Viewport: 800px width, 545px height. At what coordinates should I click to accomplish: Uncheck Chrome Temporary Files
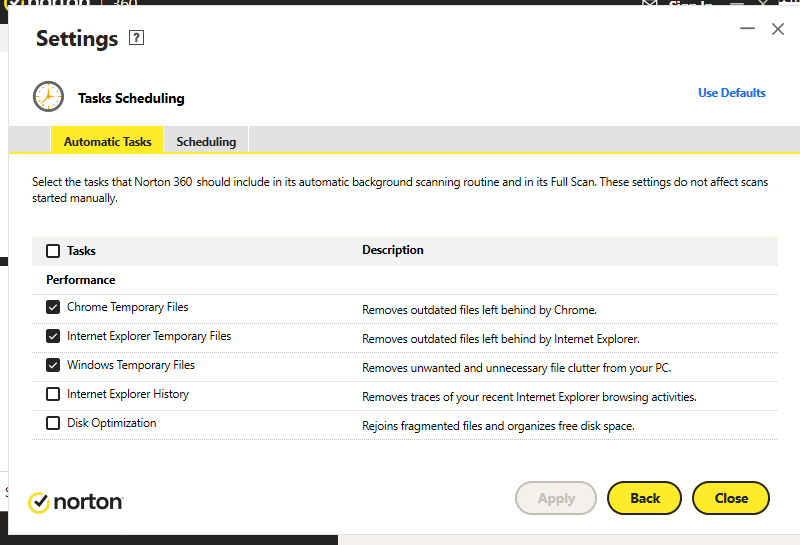coord(53,307)
